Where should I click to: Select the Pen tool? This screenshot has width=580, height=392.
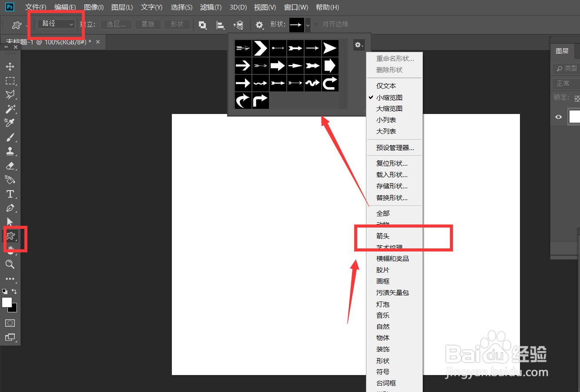10,208
